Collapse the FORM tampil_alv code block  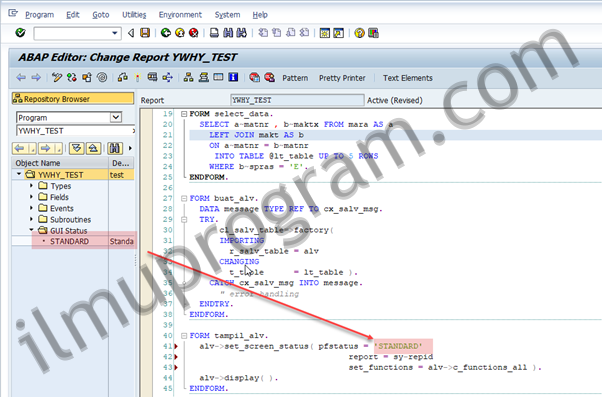(x=184, y=336)
